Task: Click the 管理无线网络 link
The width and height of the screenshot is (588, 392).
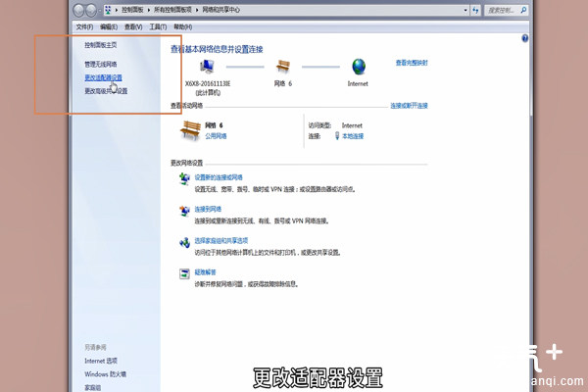Action: (101, 65)
